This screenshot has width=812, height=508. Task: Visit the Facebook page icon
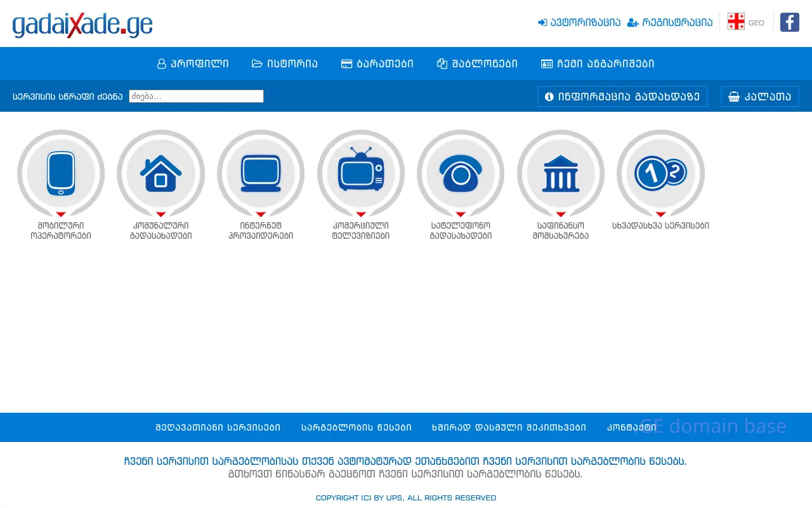point(789,22)
